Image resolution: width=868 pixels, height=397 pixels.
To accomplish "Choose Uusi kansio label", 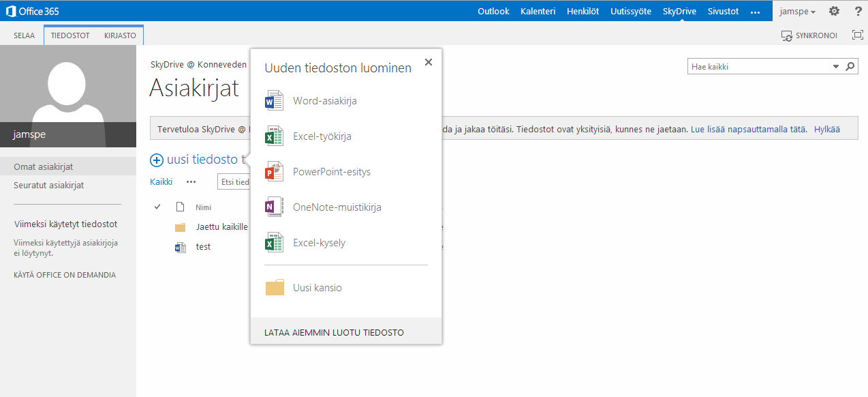I will (x=317, y=288).
